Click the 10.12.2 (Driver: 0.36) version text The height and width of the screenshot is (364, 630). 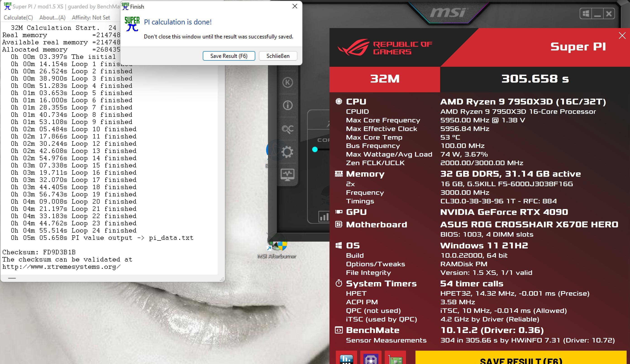492,330
